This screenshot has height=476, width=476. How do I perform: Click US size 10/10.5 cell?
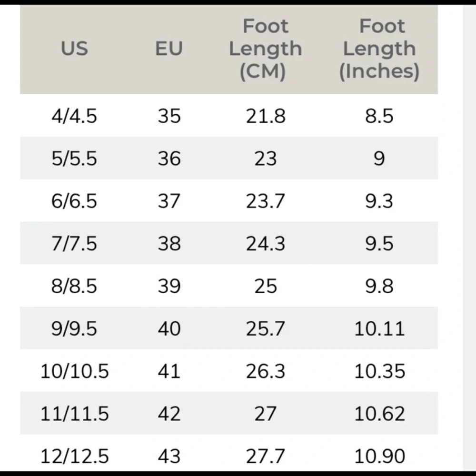(x=74, y=371)
